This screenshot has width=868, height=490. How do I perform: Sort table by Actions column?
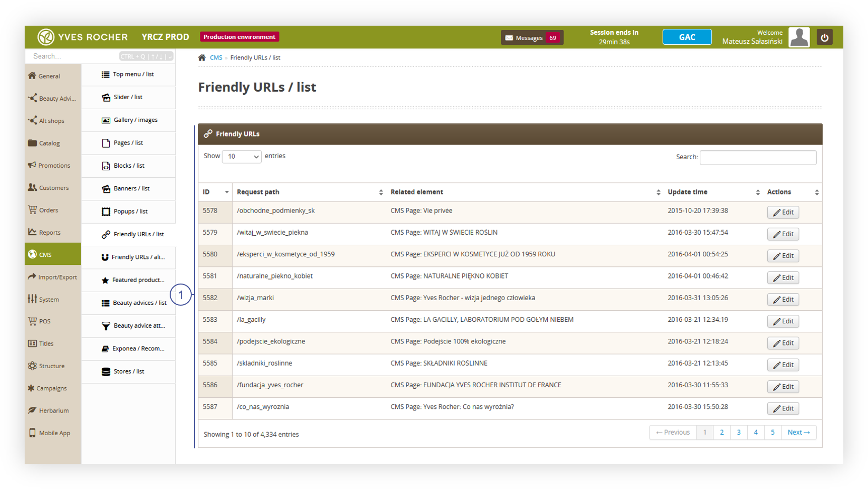[x=792, y=192]
